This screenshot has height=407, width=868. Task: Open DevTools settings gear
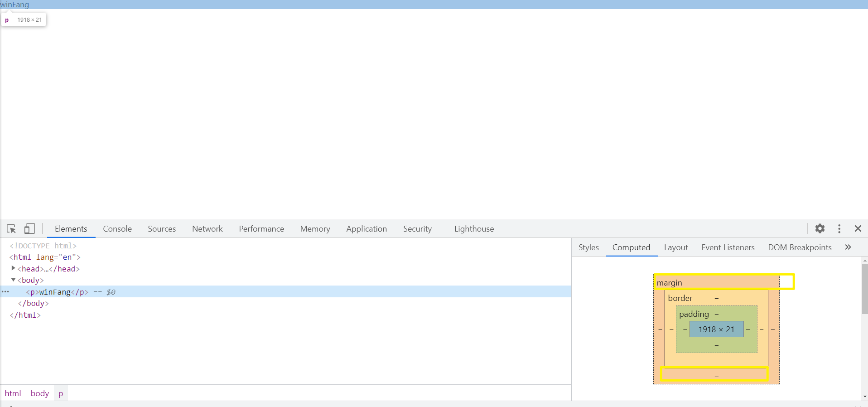tap(820, 228)
